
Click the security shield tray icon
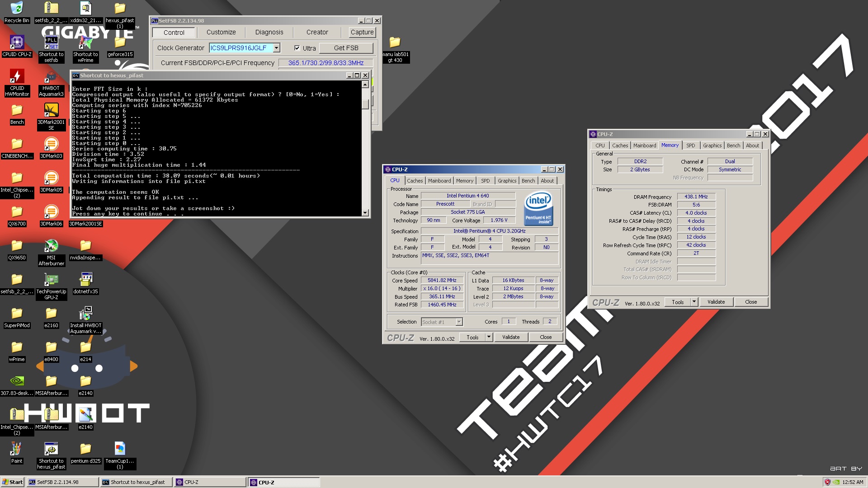pos(827,482)
